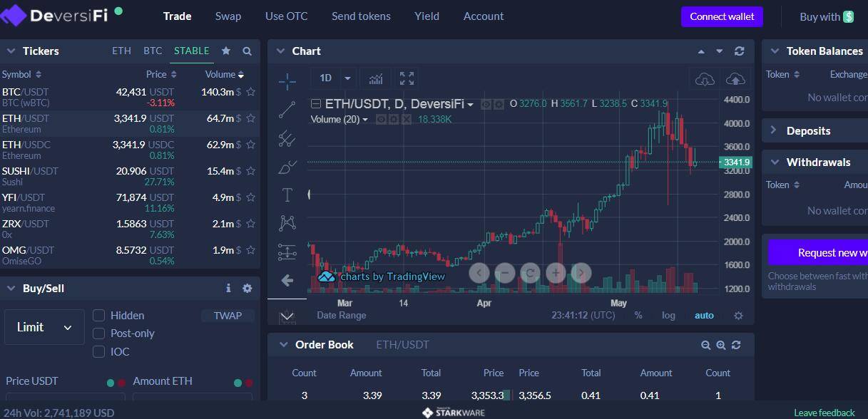868x419 pixels.
Task: Click the Connect wallet button
Action: coord(722,16)
